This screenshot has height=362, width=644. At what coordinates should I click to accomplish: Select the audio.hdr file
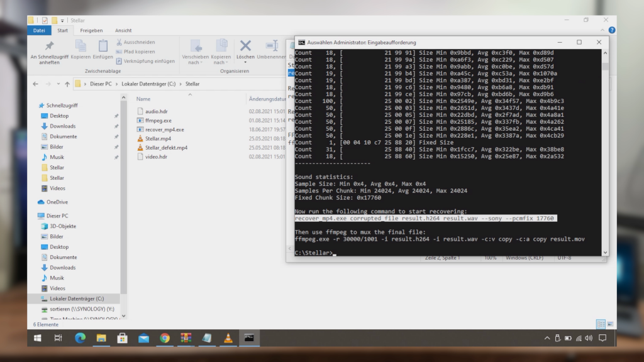click(156, 111)
